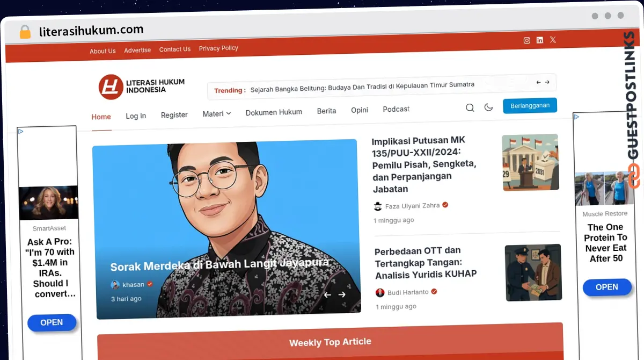Open the LinkedIn social icon
This screenshot has height=360, width=644.
point(540,40)
